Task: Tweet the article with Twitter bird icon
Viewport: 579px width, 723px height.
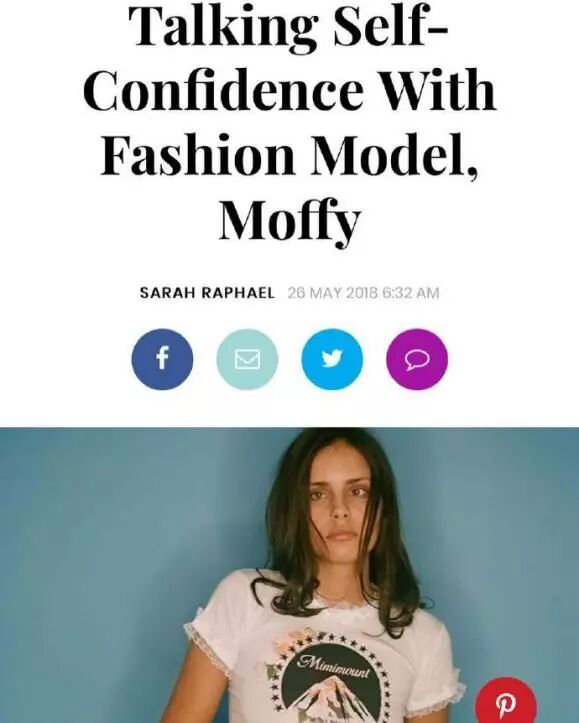Action: pos(332,359)
